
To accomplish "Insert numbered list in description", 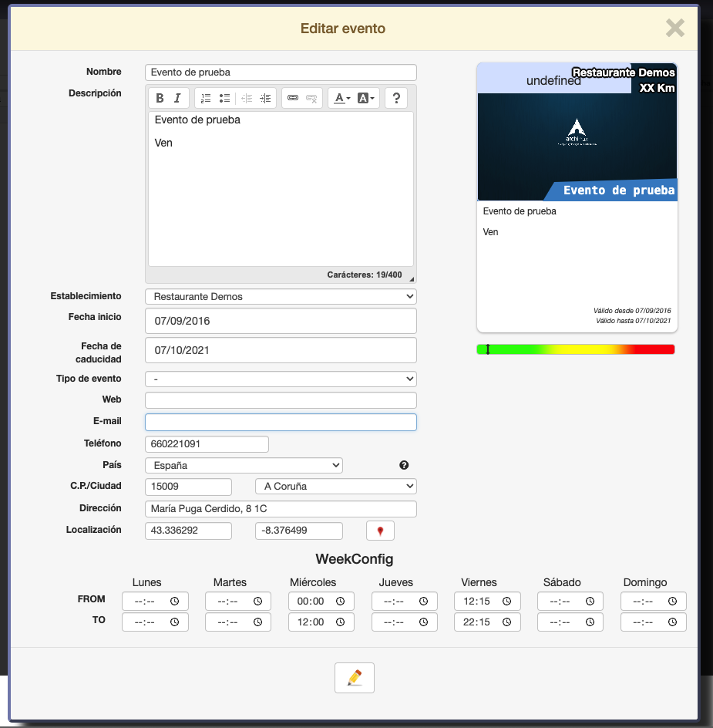I will point(206,98).
